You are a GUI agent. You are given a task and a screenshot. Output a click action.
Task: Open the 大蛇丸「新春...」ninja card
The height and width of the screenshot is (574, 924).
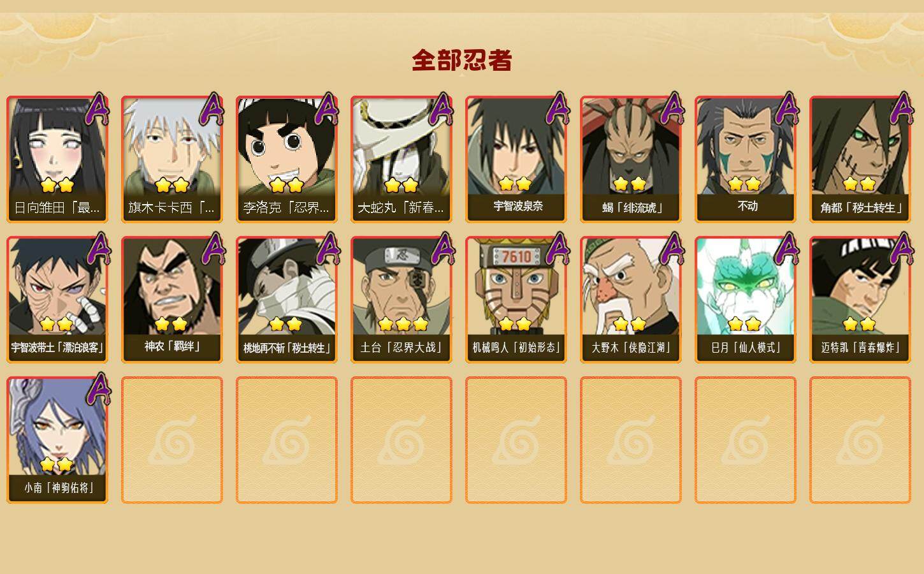(401, 159)
